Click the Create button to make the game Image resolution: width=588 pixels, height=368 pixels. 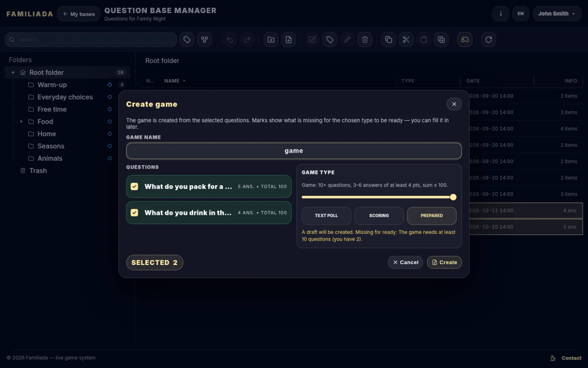(444, 262)
